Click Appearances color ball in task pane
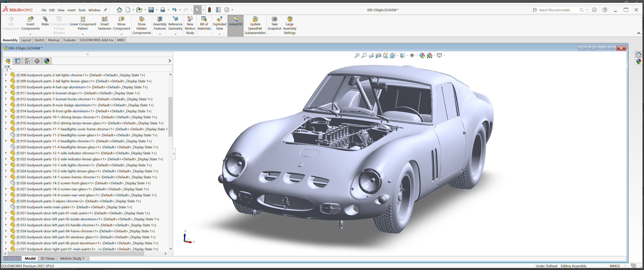Screen dimensions: 644x270 639,61
